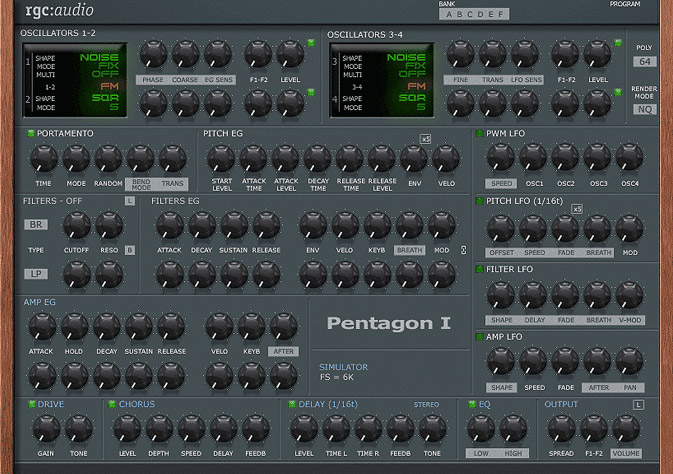Click the Delay FEEDB knob
The width and height of the screenshot is (673, 474).
tap(399, 428)
